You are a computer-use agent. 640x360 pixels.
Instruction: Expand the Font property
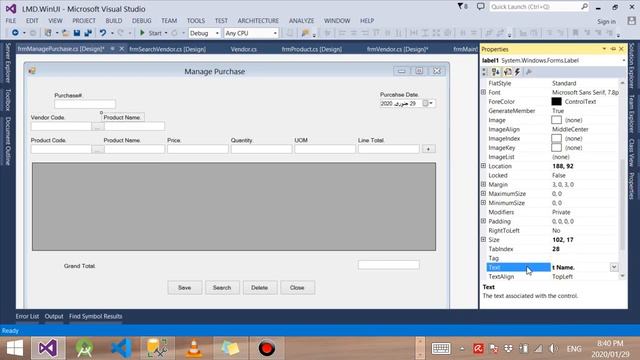(484, 92)
